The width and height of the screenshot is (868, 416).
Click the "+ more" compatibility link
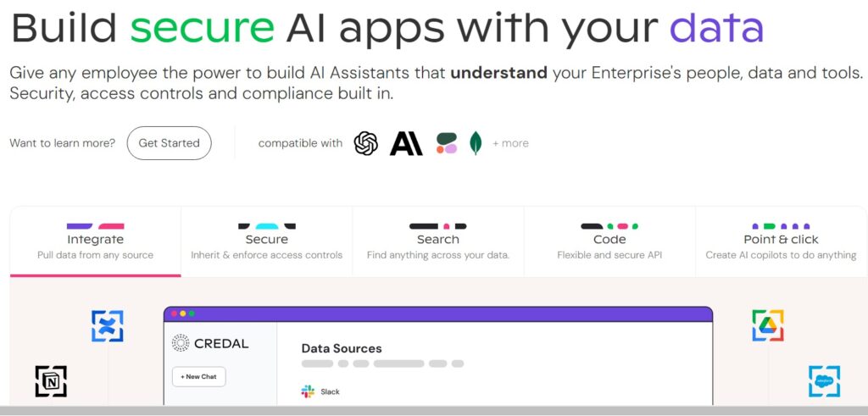pyautogui.click(x=510, y=143)
